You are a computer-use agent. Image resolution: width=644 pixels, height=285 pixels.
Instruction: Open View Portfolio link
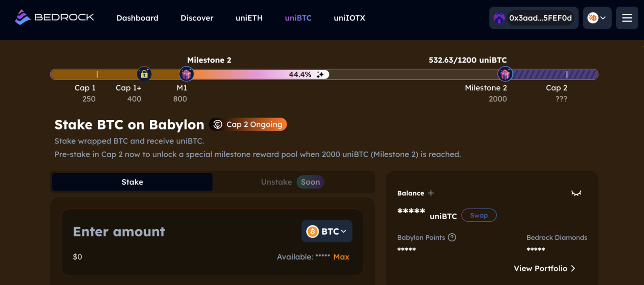coord(545,268)
